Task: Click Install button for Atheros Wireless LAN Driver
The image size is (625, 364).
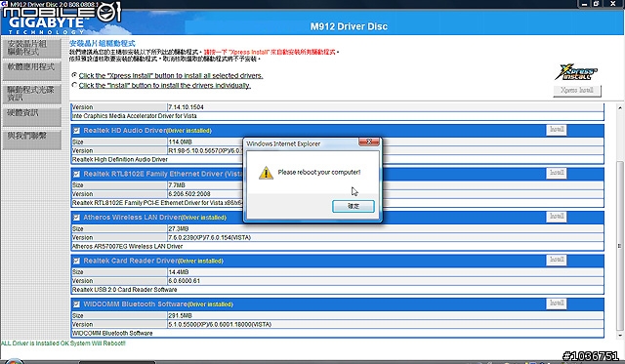Action: coord(557,217)
